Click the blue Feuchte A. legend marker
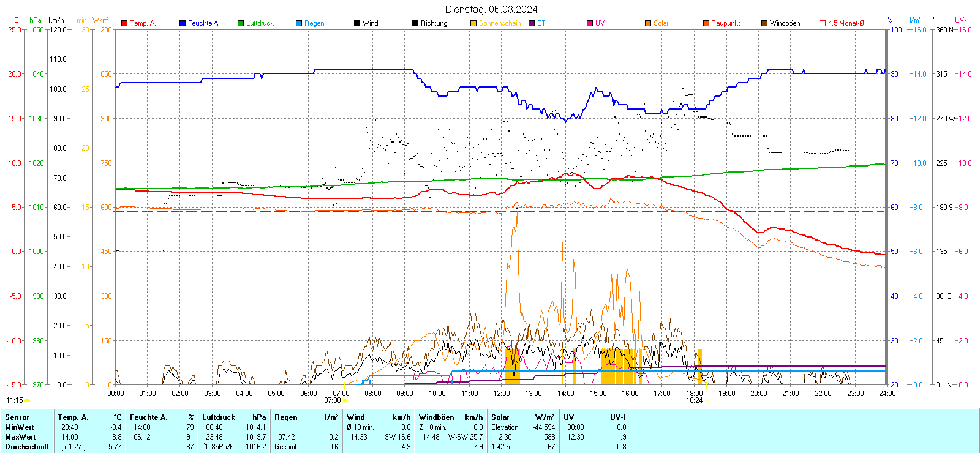This screenshot has width=980, height=453. (183, 23)
